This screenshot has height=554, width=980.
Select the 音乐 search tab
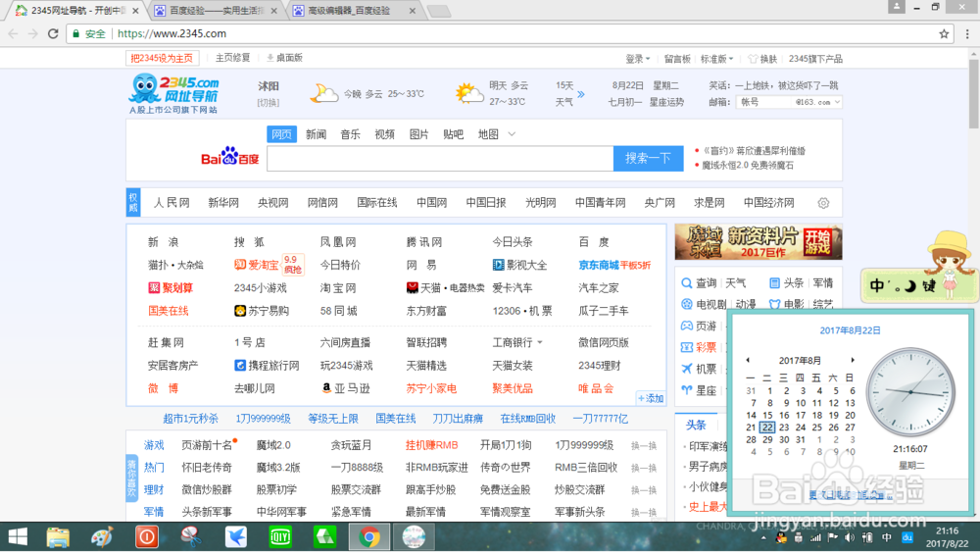[x=351, y=134]
